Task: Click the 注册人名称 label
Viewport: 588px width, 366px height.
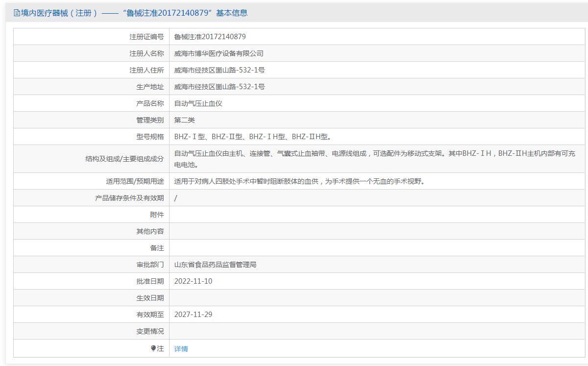Action: pyautogui.click(x=147, y=53)
